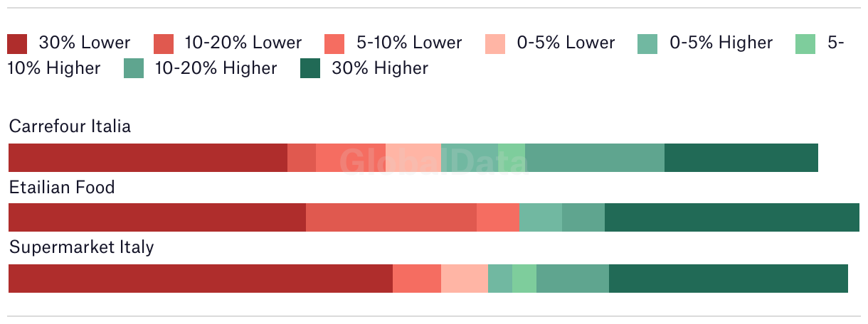Image resolution: width=868 pixels, height=324 pixels.
Task: Click the 0-5% Lower legend swatch
Action: coord(495,43)
